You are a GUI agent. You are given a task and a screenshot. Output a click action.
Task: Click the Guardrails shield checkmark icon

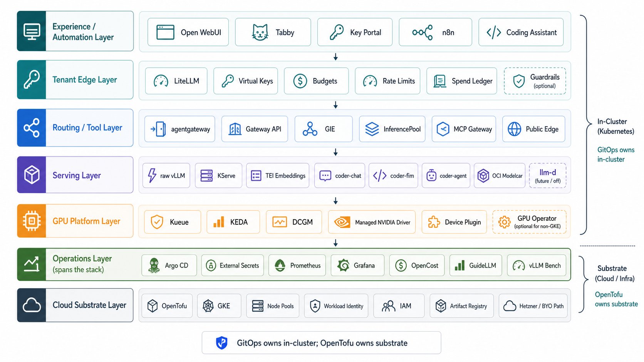519,81
